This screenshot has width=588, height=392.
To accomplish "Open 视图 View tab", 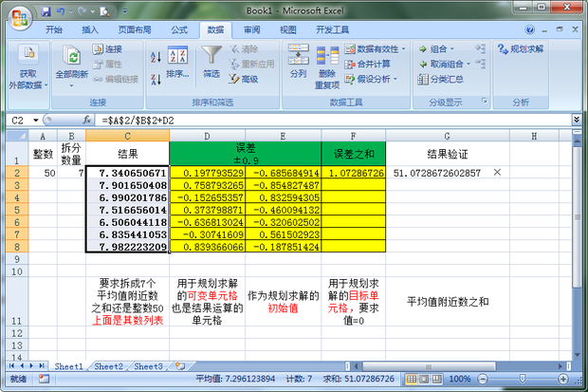I will tap(287, 30).
